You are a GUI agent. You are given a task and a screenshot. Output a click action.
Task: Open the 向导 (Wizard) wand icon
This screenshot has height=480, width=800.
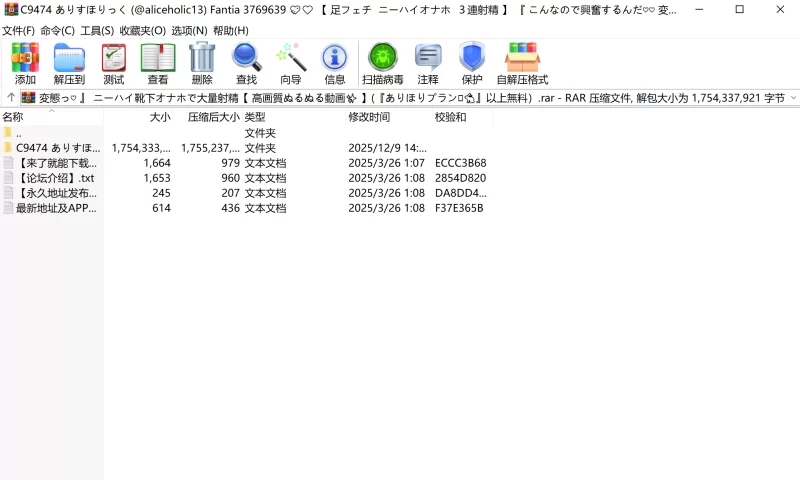pyautogui.click(x=291, y=57)
